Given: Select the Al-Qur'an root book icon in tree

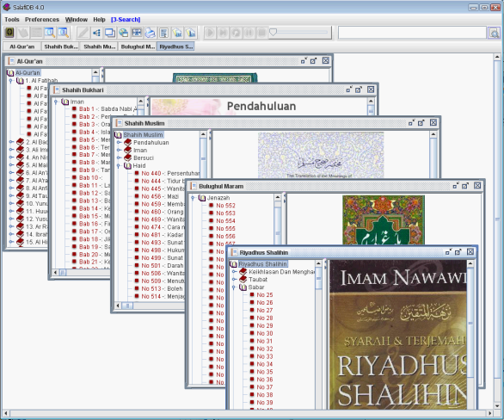Looking at the screenshot, I should click(10, 73).
